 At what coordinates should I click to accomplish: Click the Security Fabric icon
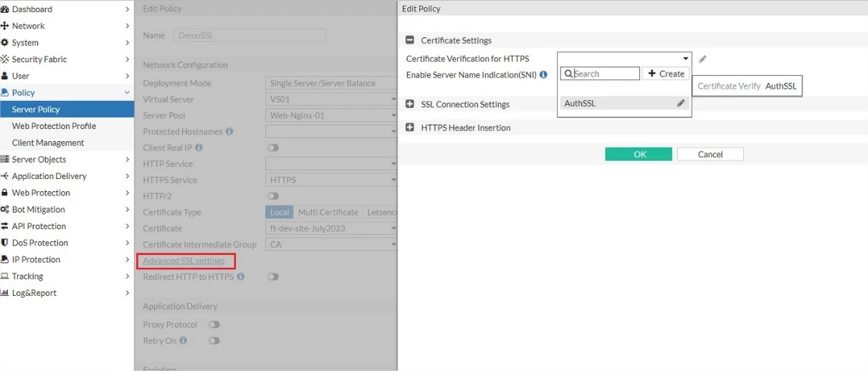tap(5, 59)
